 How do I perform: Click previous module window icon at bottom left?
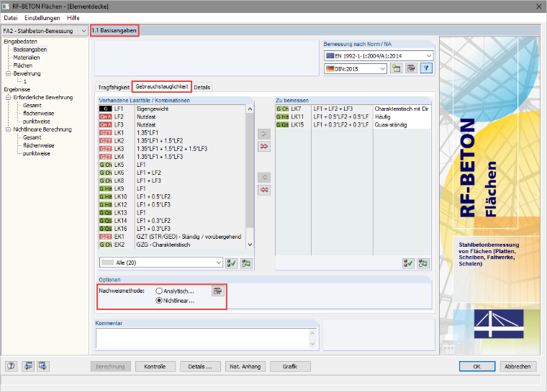pos(28,366)
